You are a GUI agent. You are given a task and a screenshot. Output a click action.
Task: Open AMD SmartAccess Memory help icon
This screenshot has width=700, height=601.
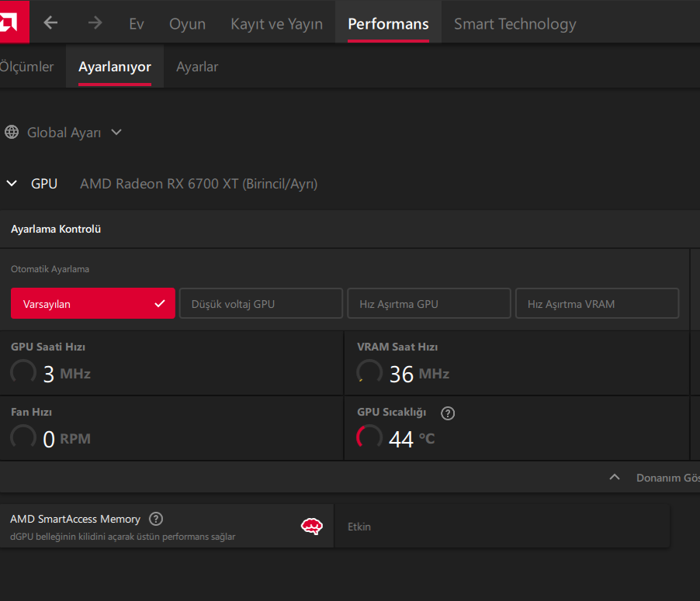156,519
